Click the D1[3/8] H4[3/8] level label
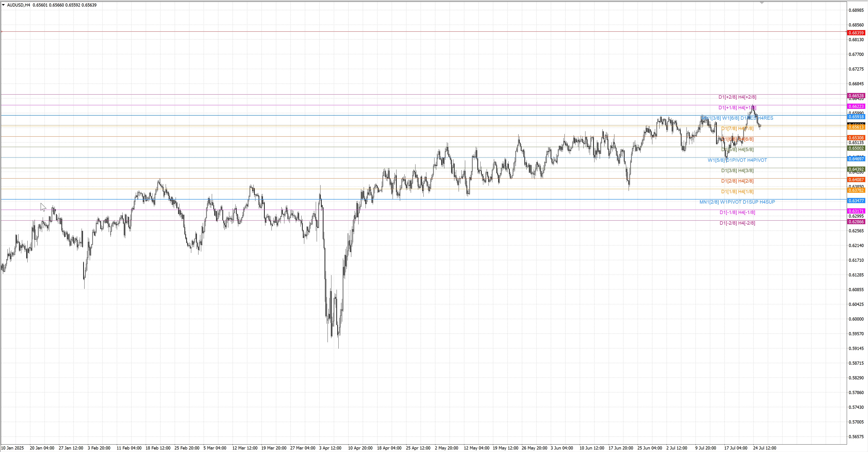Screen dimensions: 868x452 [737, 171]
